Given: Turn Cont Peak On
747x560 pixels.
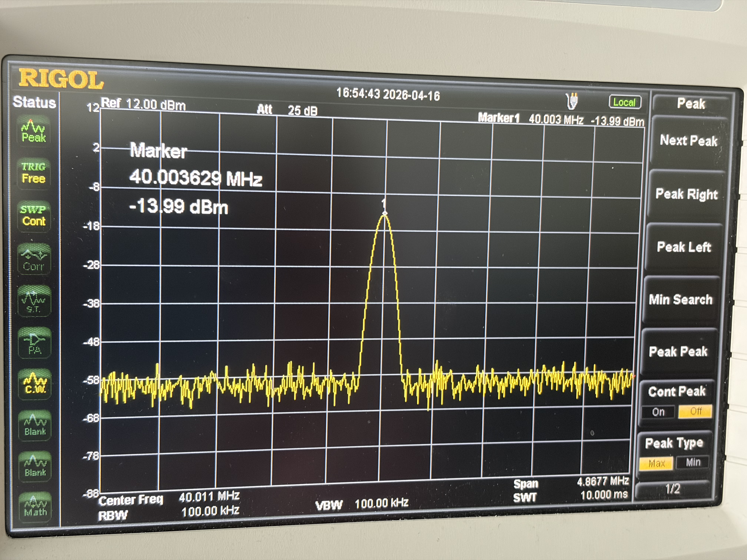Looking at the screenshot, I should click(x=658, y=412).
